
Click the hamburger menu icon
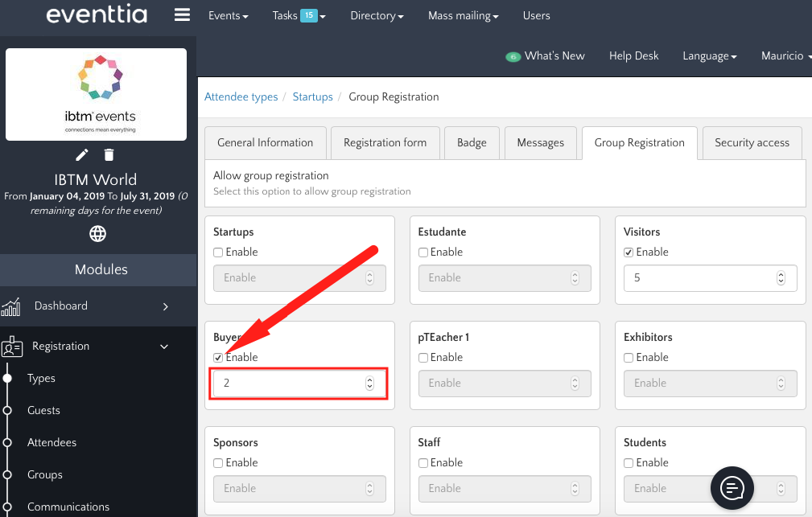coord(182,15)
